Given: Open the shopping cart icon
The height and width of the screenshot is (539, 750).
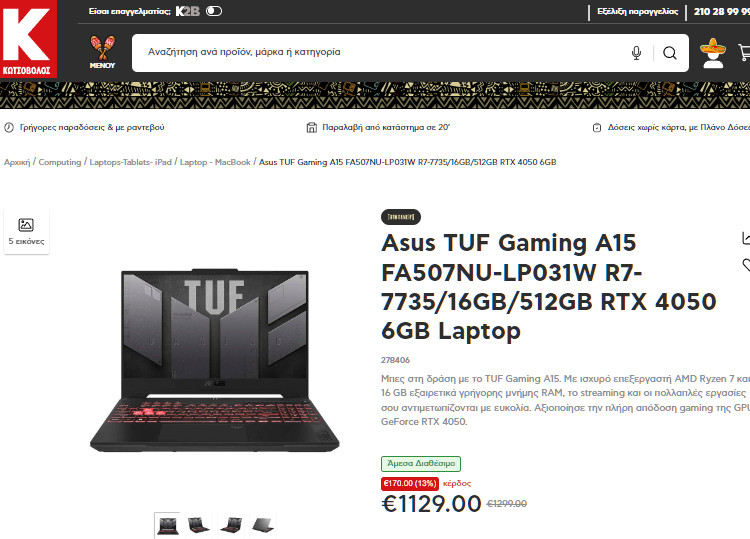Looking at the screenshot, I should coord(744,53).
